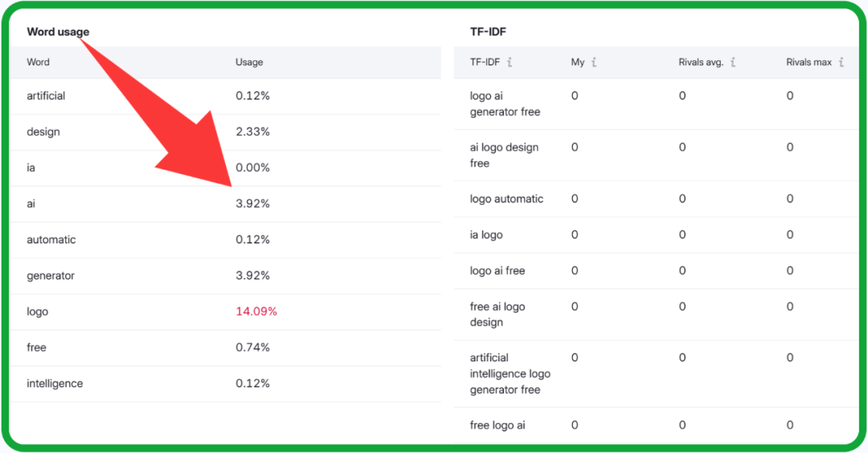Image resolution: width=868 pixels, height=453 pixels.
Task: Select the 'artificial' word row
Action: pyautogui.click(x=46, y=96)
